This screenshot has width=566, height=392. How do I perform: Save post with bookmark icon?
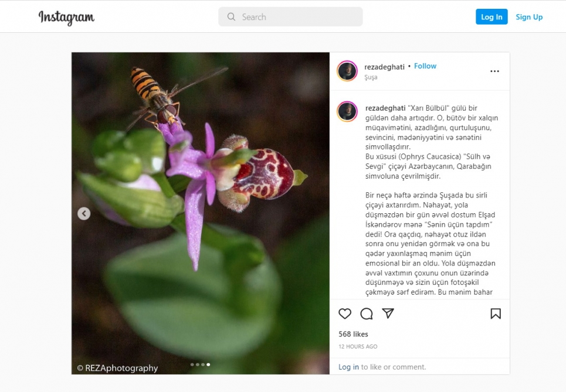click(496, 313)
